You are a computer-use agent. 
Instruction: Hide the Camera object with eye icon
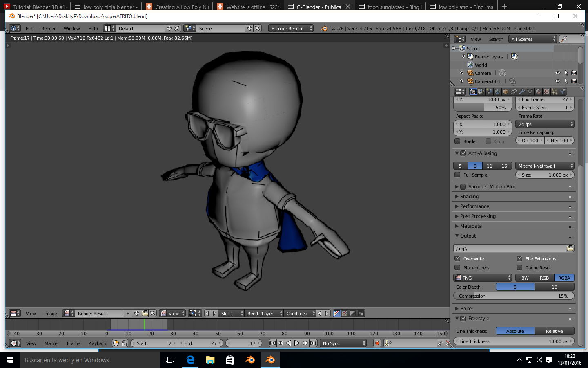557,73
